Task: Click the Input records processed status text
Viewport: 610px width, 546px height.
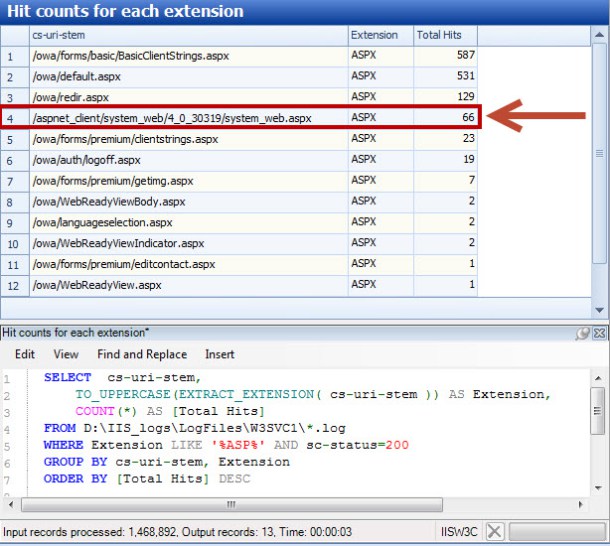Action: pos(177,532)
